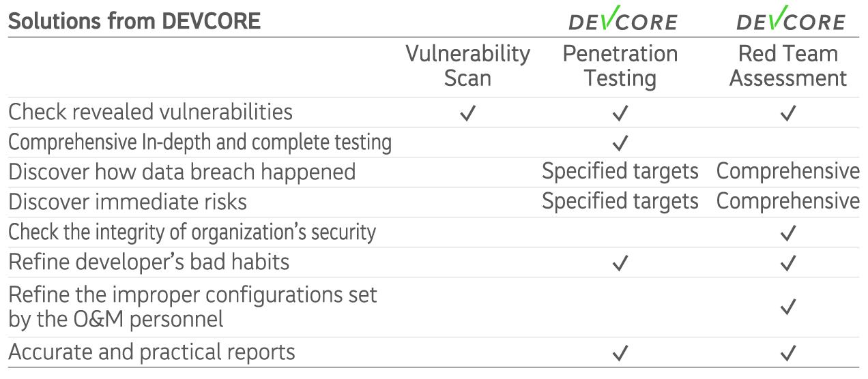Select the Red Team Assessment column header

(788, 65)
